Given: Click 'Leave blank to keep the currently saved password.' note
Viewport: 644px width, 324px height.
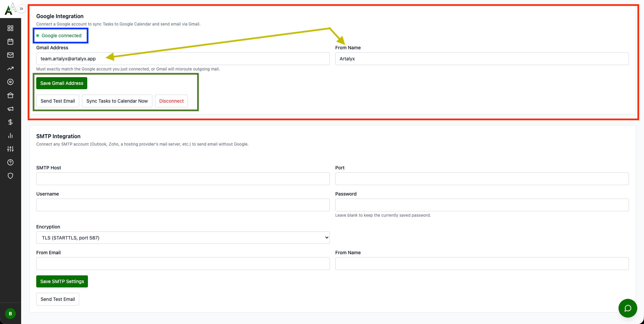Looking at the screenshot, I should click(383, 215).
